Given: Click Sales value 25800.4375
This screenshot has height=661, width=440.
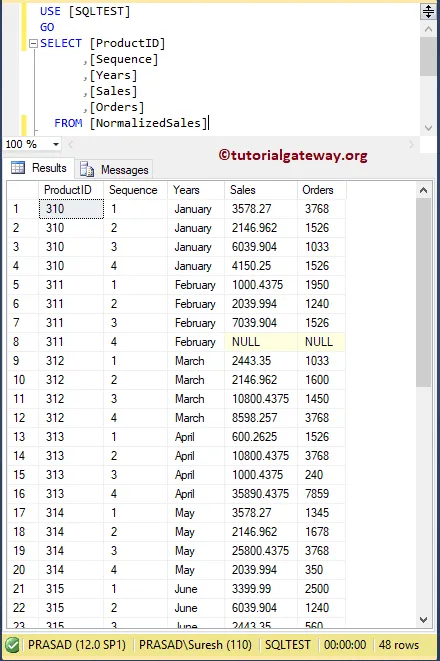Looking at the screenshot, I should [260, 551].
